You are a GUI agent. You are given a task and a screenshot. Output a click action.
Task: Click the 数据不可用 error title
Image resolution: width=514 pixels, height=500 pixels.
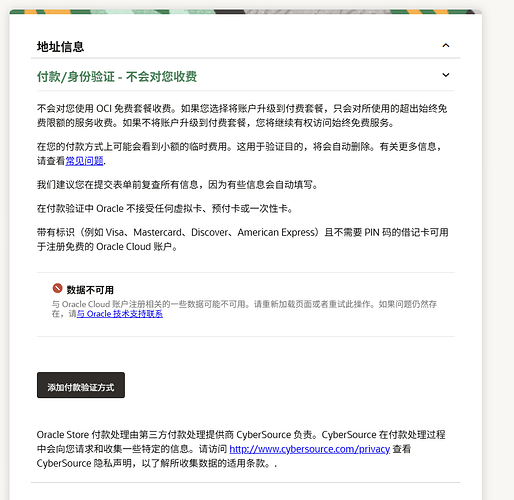coord(90,290)
